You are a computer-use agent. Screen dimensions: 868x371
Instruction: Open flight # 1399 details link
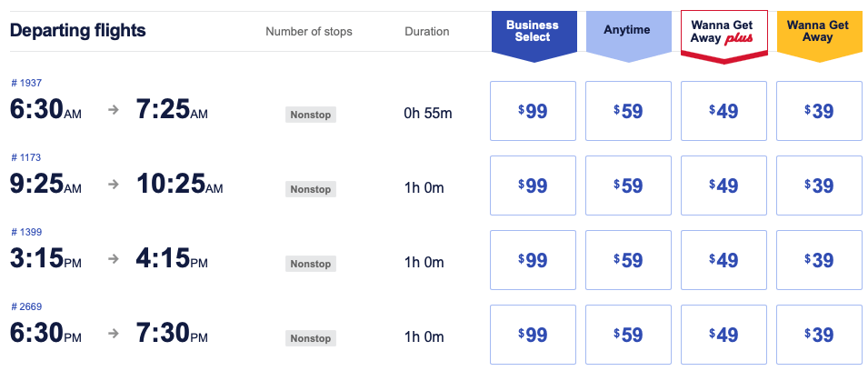pyautogui.click(x=26, y=232)
